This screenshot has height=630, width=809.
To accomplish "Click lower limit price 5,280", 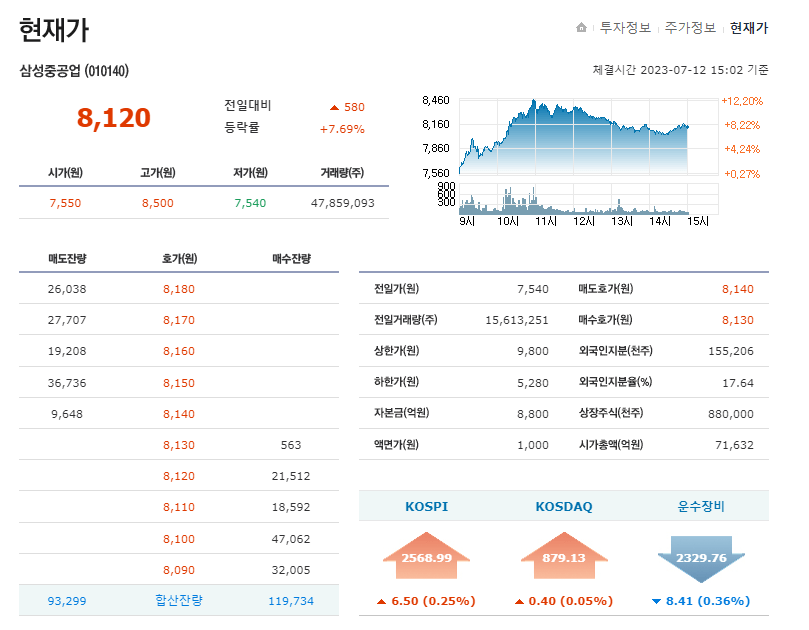I will click(532, 383).
